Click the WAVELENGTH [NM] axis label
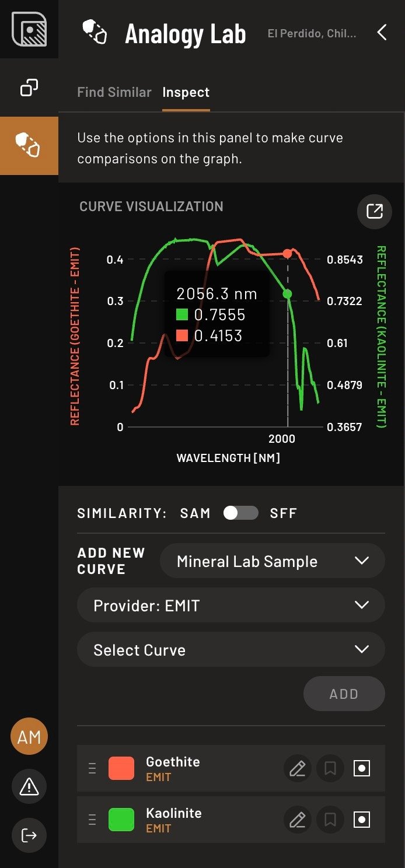The image size is (405, 868). coord(228,458)
